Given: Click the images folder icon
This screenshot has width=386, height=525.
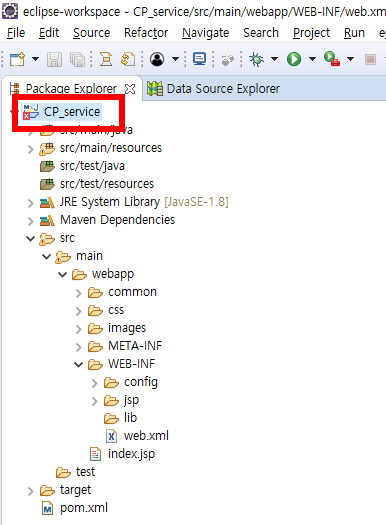Looking at the screenshot, I should [x=95, y=329].
